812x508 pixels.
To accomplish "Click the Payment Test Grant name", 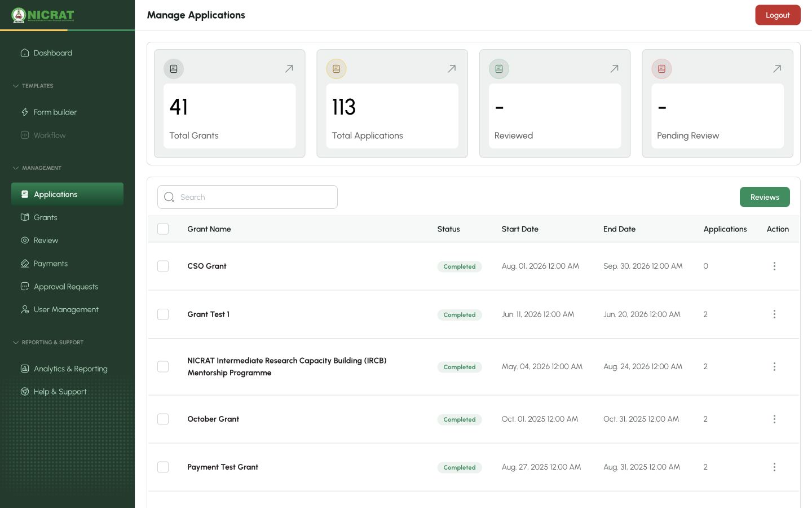I will (x=223, y=467).
